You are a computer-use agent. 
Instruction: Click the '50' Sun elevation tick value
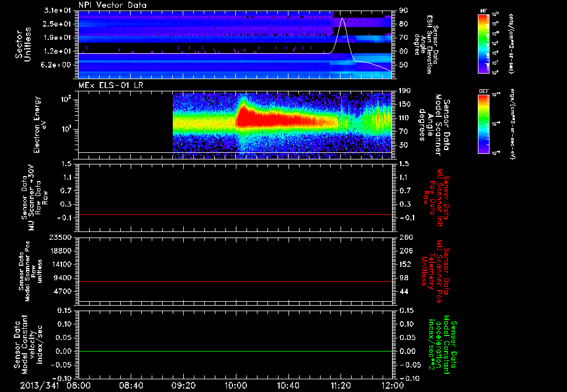click(x=404, y=65)
